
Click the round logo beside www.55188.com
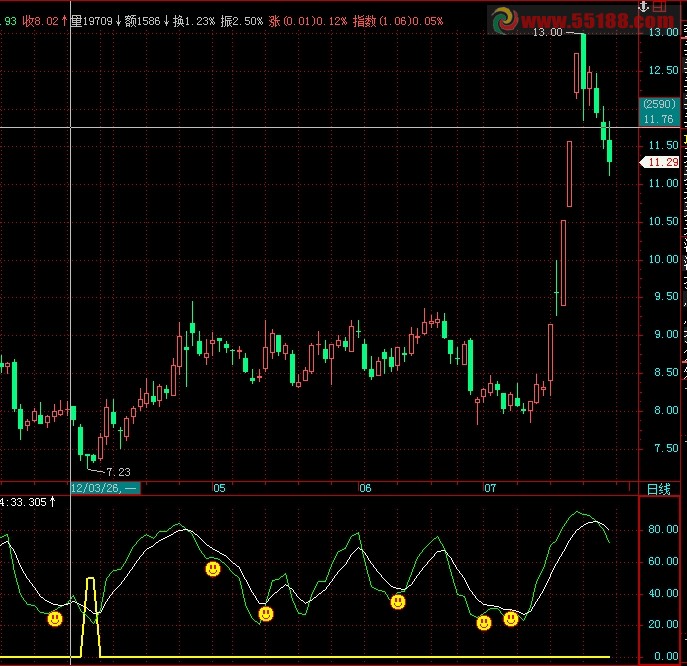pyautogui.click(x=506, y=19)
